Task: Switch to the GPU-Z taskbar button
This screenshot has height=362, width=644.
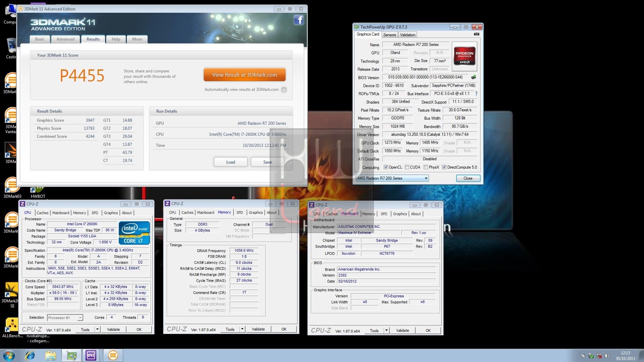Action: 71,355
